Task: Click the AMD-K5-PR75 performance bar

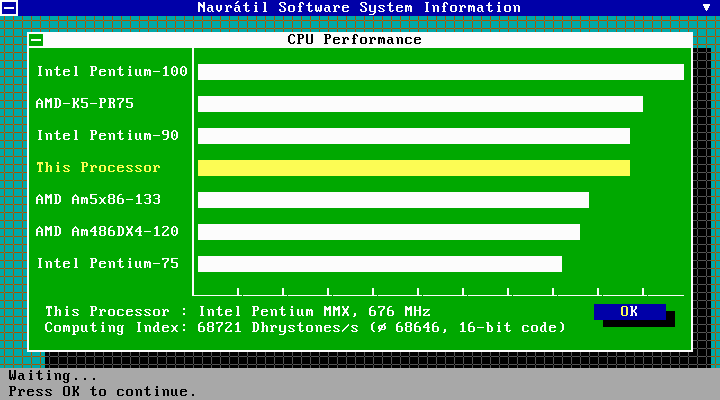Action: click(x=420, y=104)
